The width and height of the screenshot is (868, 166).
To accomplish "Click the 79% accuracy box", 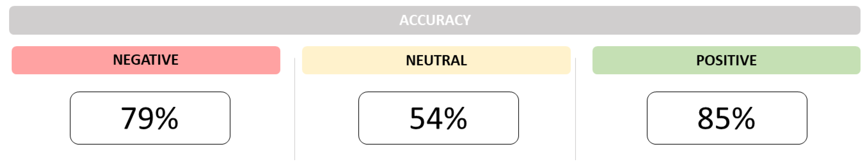I will point(150,118).
